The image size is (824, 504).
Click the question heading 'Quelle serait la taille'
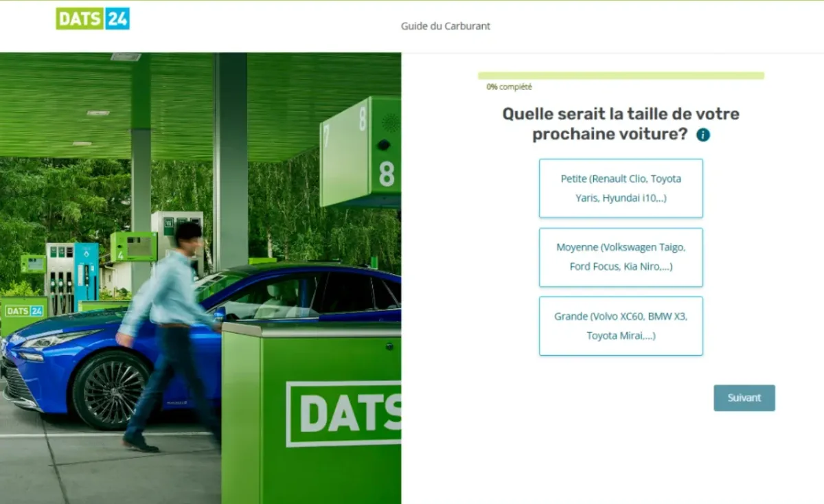coord(621,124)
